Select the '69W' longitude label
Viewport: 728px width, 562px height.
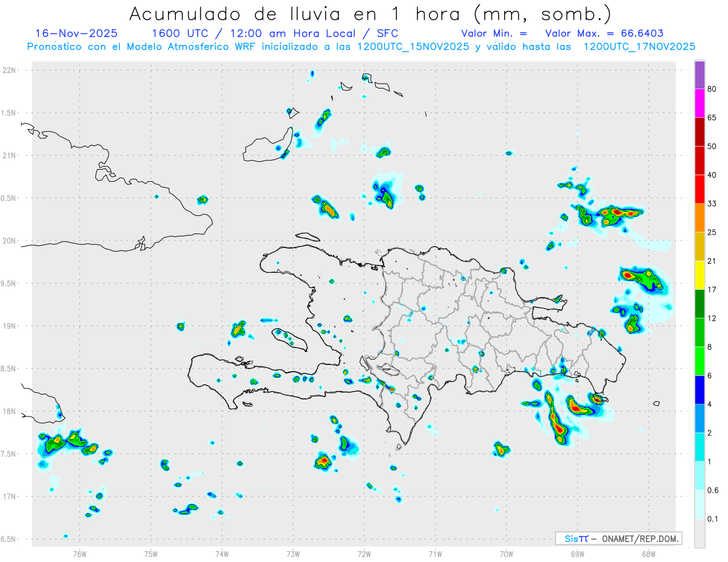(577, 554)
